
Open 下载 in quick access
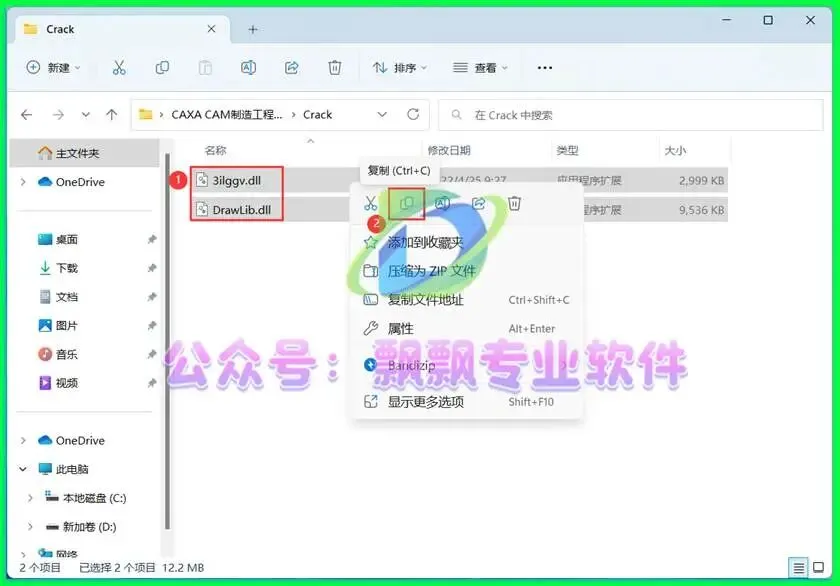[x=67, y=268]
